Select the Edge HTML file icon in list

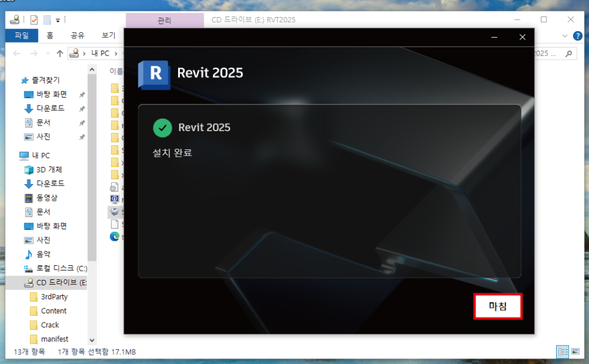(115, 237)
